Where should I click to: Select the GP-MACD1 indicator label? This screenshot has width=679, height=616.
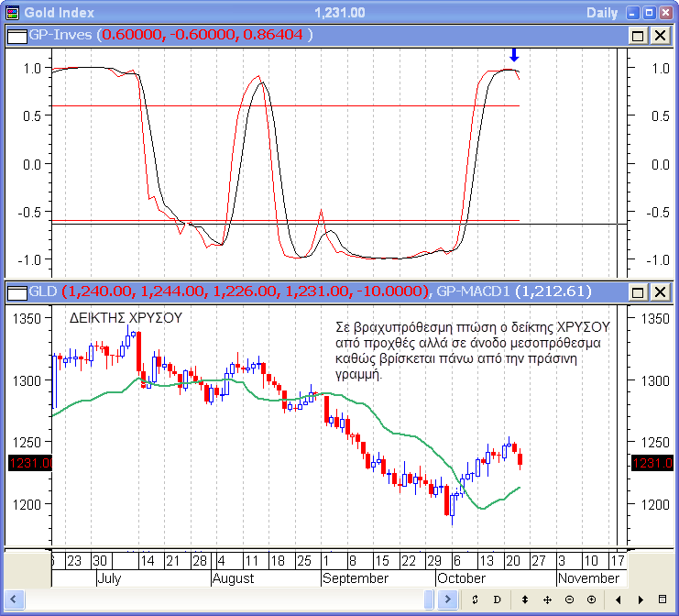click(473, 291)
